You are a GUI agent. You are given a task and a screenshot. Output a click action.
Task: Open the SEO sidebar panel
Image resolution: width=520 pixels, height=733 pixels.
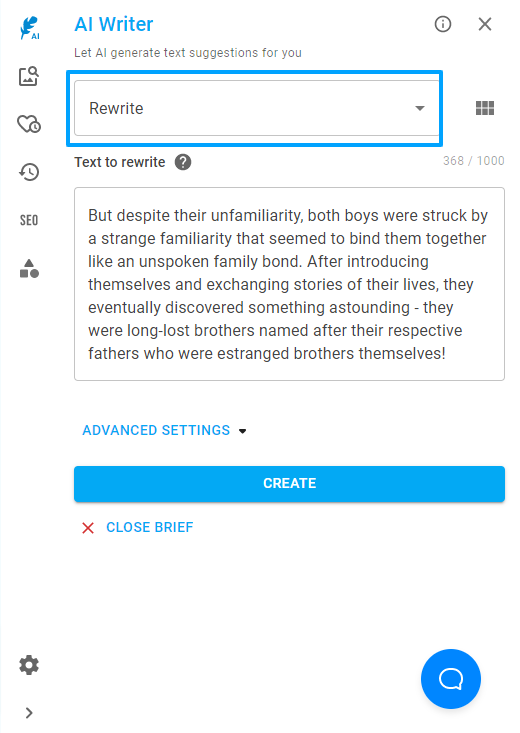click(x=29, y=220)
